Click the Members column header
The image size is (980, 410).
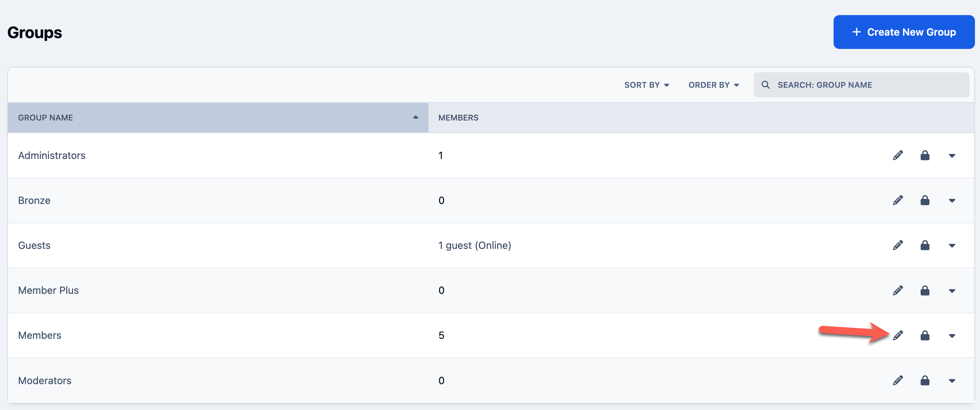click(x=458, y=118)
